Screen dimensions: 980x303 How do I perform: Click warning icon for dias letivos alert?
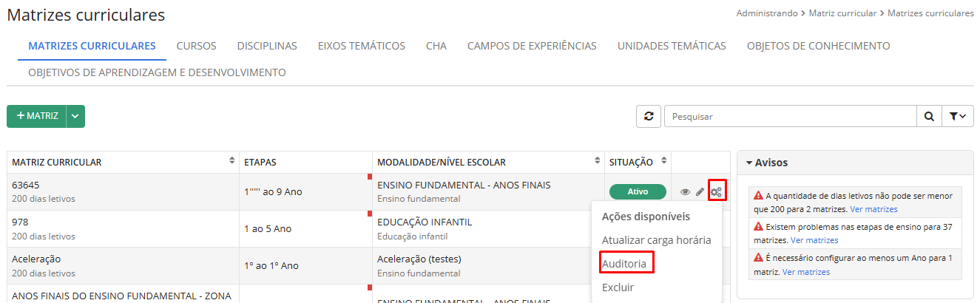pyautogui.click(x=758, y=196)
